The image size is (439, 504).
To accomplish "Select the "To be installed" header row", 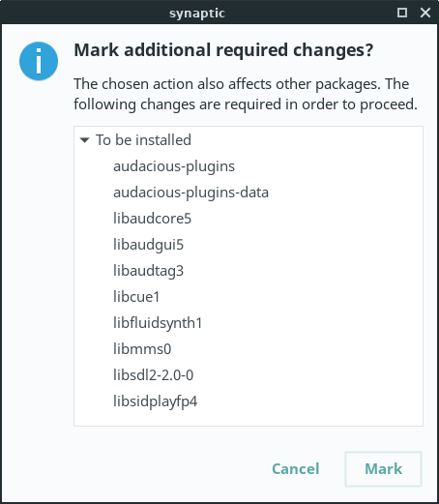I will pyautogui.click(x=249, y=140).
